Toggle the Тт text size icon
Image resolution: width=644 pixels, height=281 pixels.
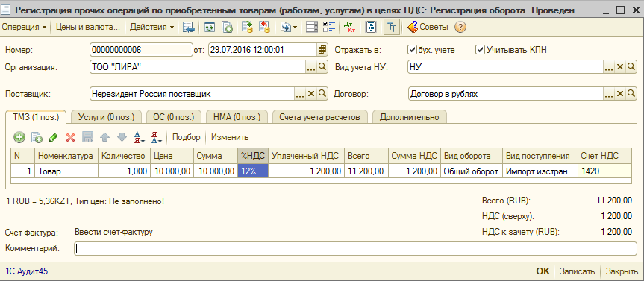click(x=393, y=28)
